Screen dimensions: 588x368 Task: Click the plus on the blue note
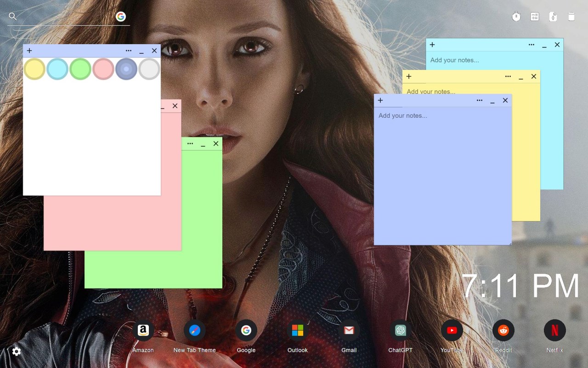tap(380, 100)
